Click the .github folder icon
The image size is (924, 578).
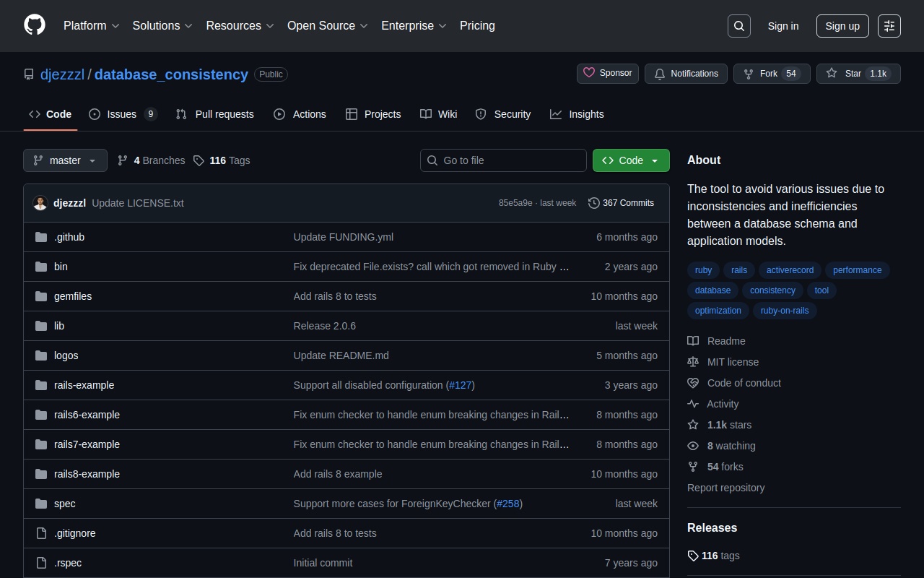(x=41, y=236)
